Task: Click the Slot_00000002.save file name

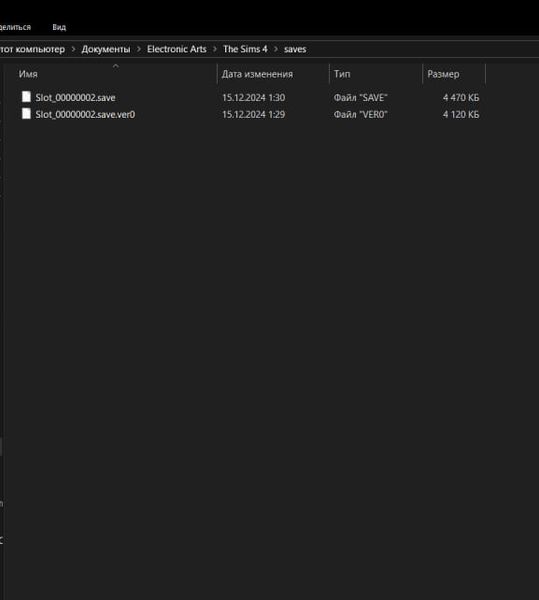Action: [75, 98]
